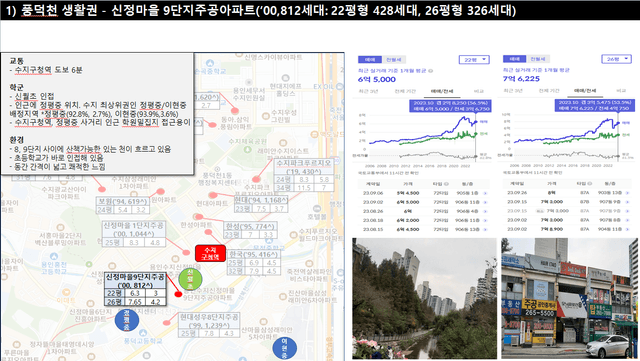Select 전월세 toggle in the 26평 panel
Viewport: 640px width, 361px height.
(x=538, y=59)
